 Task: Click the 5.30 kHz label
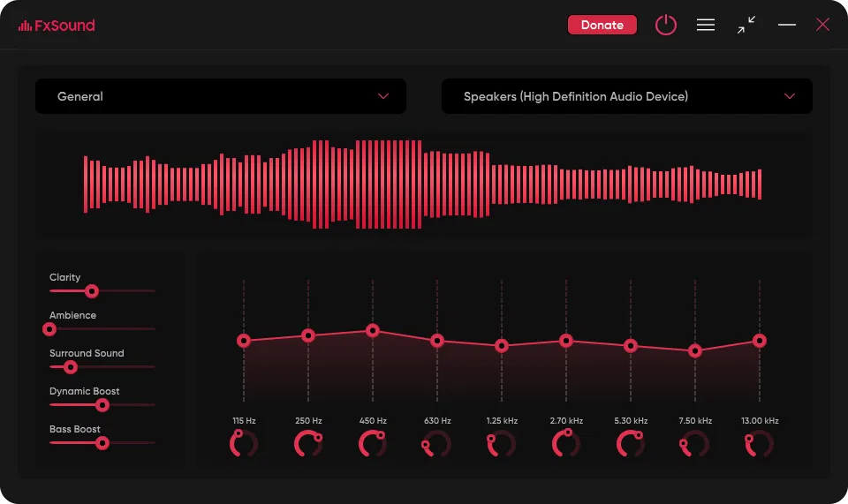pyautogui.click(x=631, y=421)
